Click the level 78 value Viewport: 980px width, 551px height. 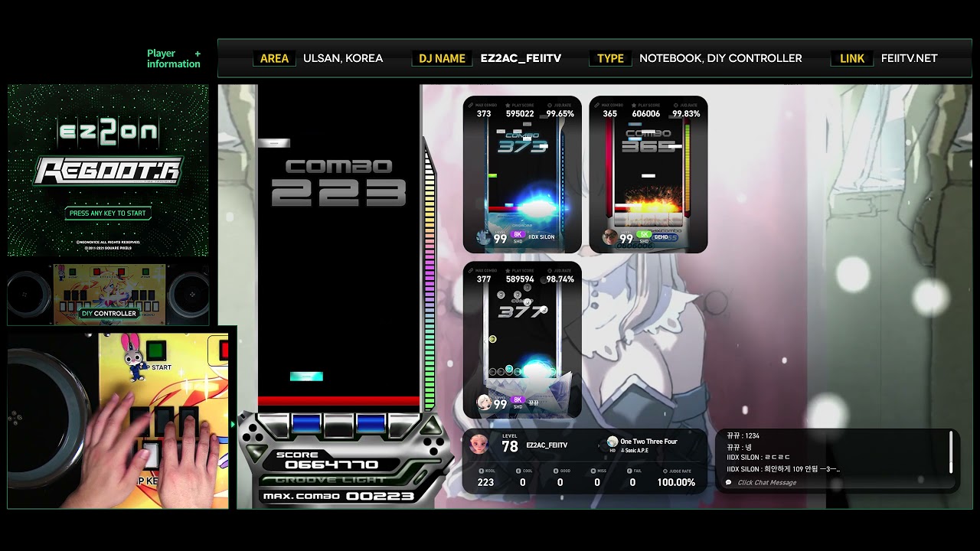(x=510, y=446)
